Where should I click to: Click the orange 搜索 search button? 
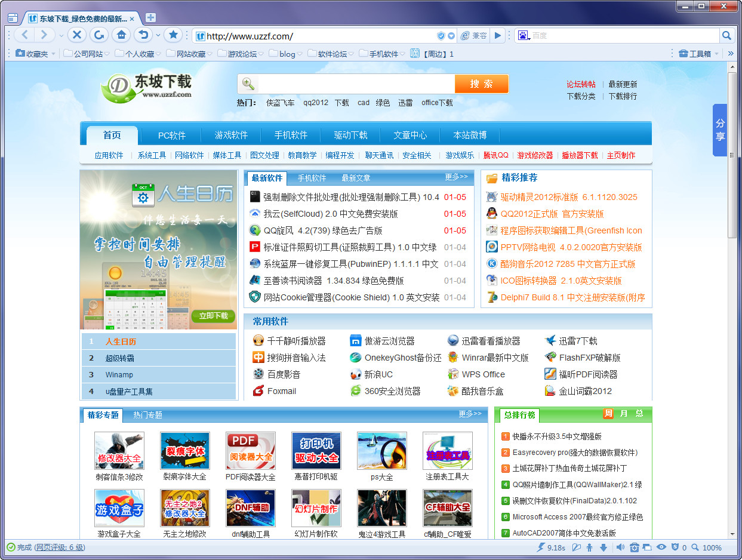click(481, 84)
